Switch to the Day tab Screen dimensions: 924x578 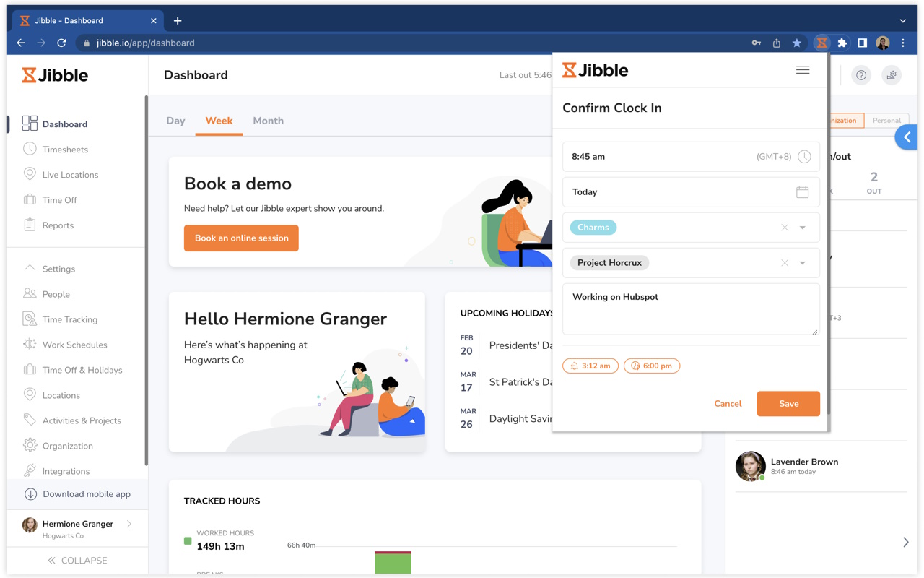[x=175, y=121]
